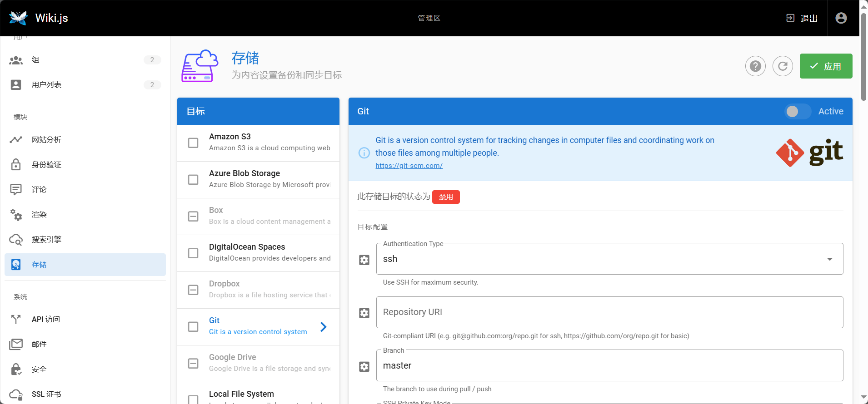The image size is (868, 404).
Task: Click gear icon beside Repository URI
Action: [x=364, y=313]
